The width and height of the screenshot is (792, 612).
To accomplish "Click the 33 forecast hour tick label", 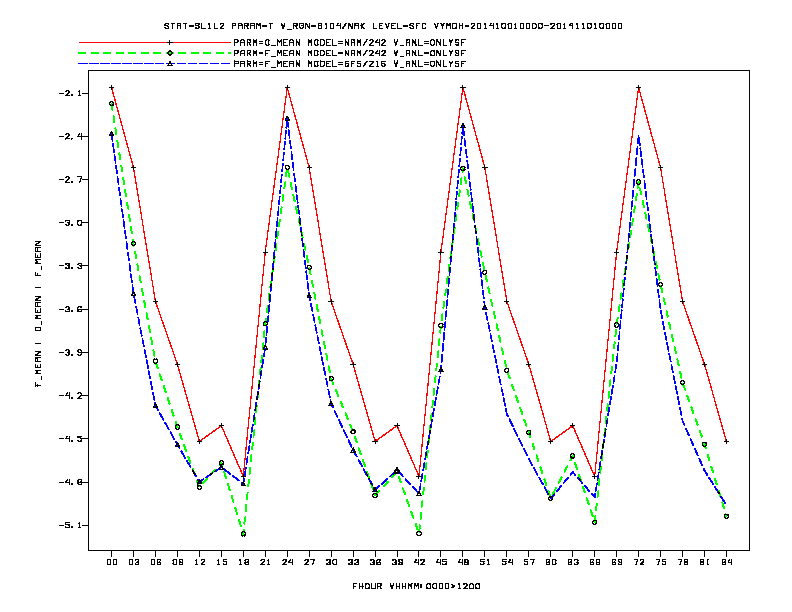I will pos(353,562).
